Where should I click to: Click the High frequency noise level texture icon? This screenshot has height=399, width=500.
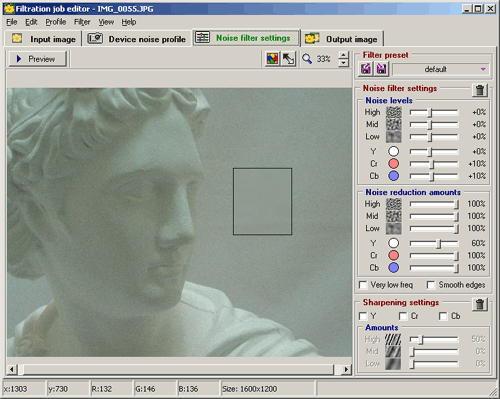tap(394, 112)
